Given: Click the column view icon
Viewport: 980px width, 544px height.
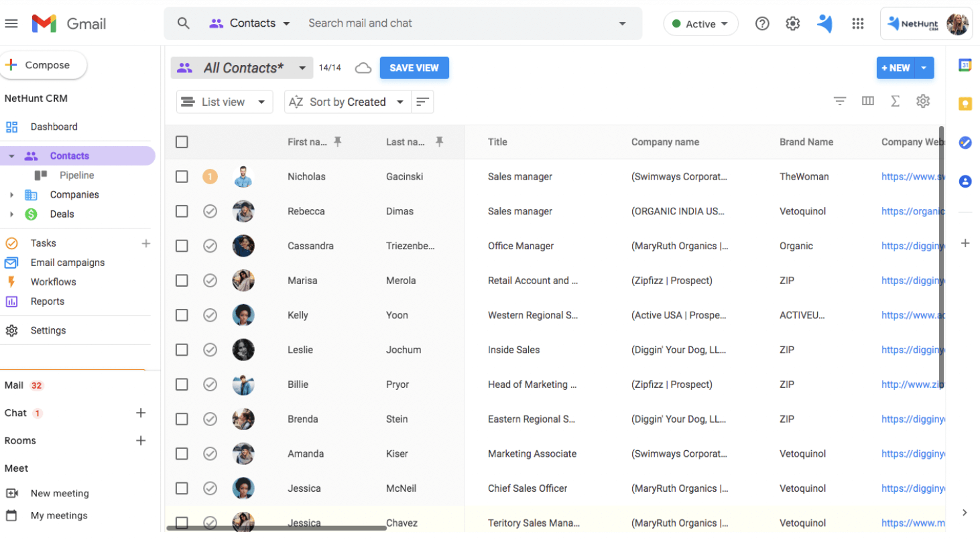Looking at the screenshot, I should (867, 100).
